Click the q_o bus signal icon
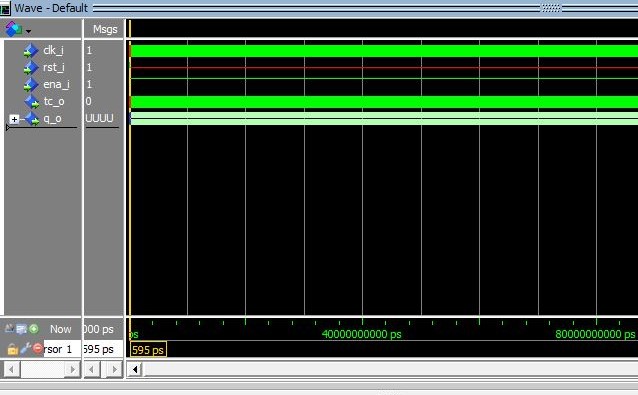 pos(32,119)
